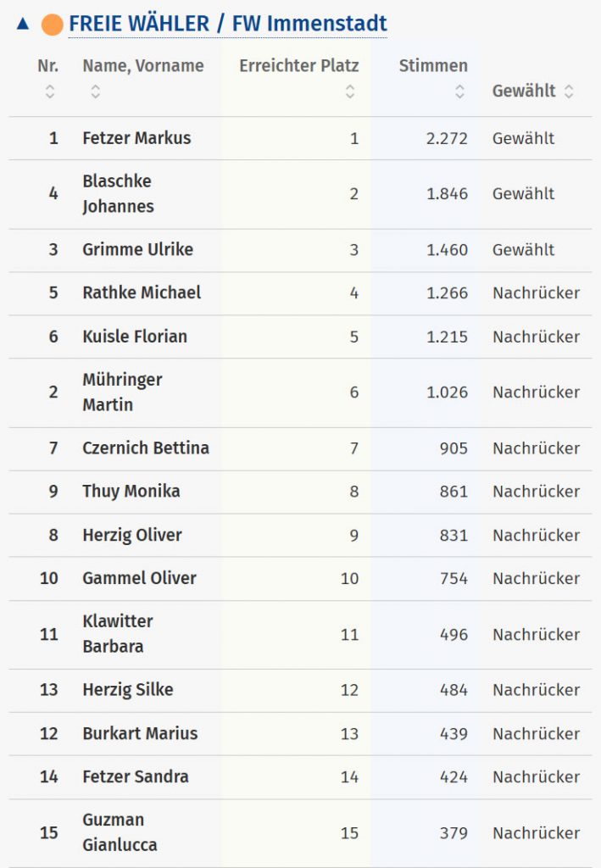Select the Klawitter Barbara entry
This screenshot has height=868, width=601.
click(118, 634)
